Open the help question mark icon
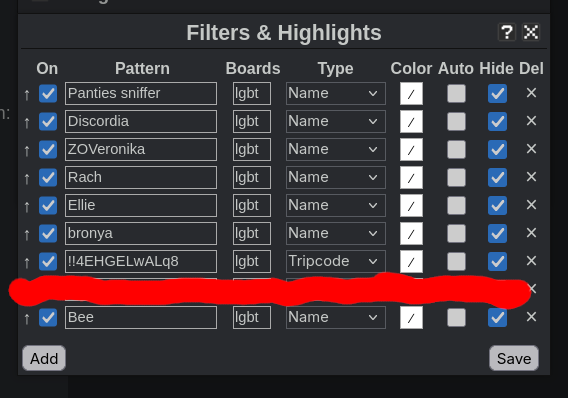The width and height of the screenshot is (568, 398). 507,33
